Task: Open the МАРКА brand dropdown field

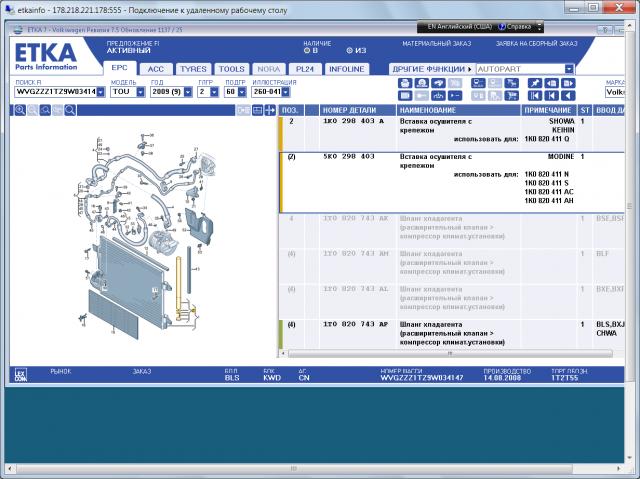Action: coord(614,92)
